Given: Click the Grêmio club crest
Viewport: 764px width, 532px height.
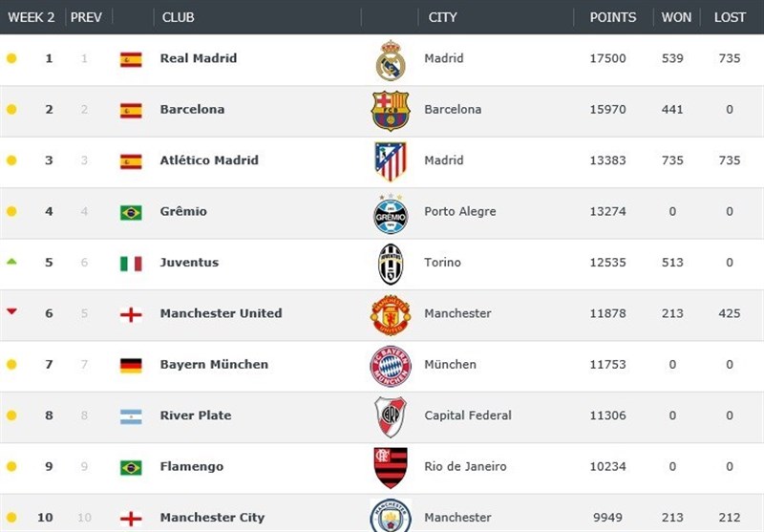Looking at the screenshot, I should coord(391,213).
